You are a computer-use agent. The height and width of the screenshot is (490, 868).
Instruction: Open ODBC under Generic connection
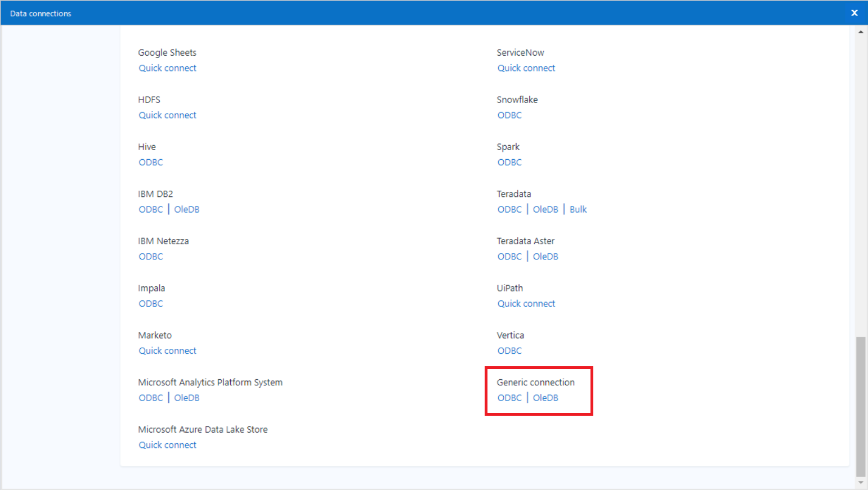click(509, 397)
